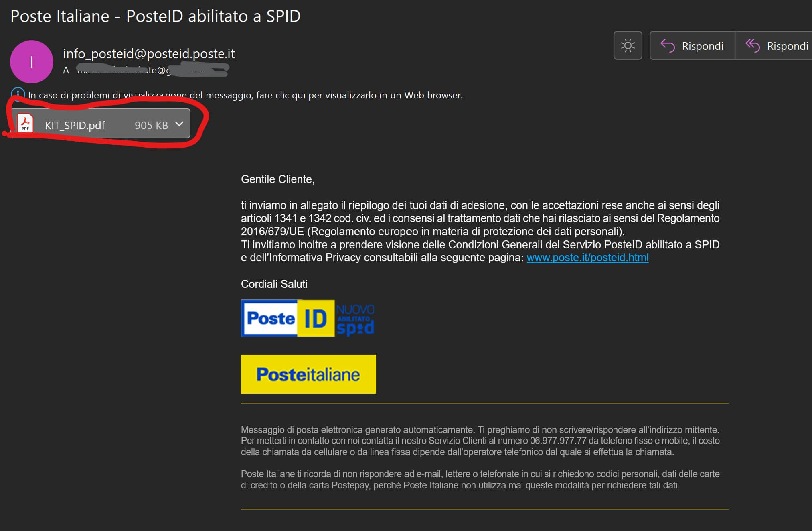Click the phone number 06.977.977.77
The width and height of the screenshot is (812, 531).
click(x=558, y=441)
